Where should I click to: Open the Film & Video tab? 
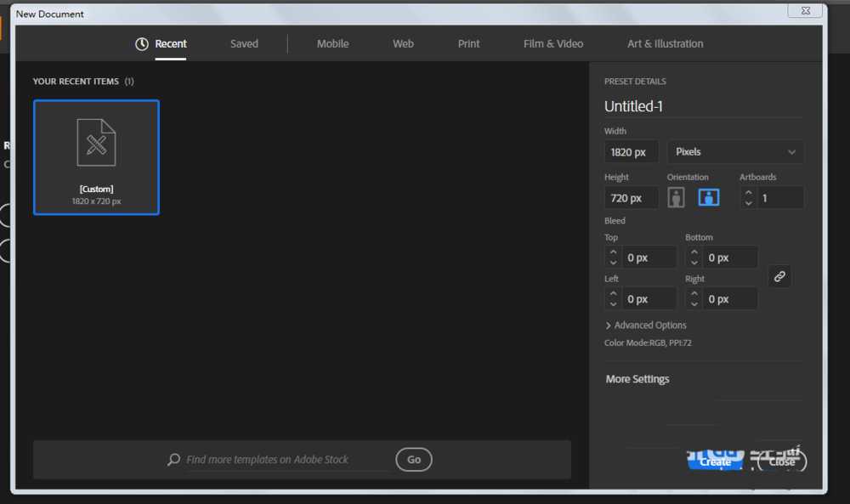tap(553, 44)
